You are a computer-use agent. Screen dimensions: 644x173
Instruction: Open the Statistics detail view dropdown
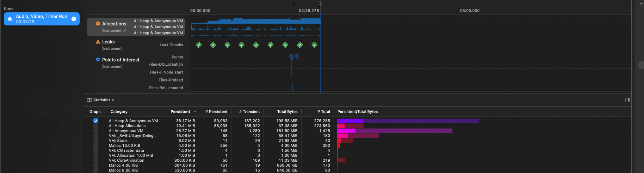[101, 100]
